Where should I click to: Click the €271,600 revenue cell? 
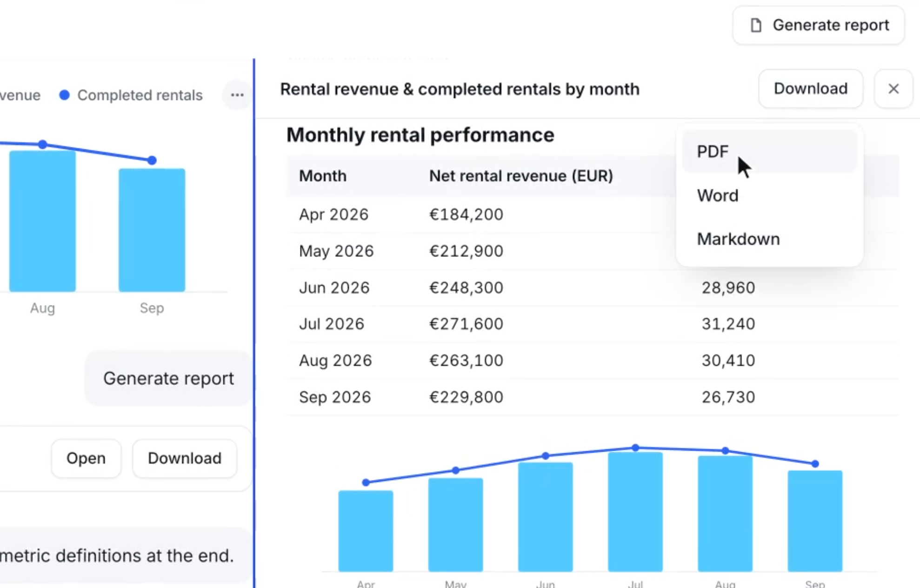click(466, 324)
